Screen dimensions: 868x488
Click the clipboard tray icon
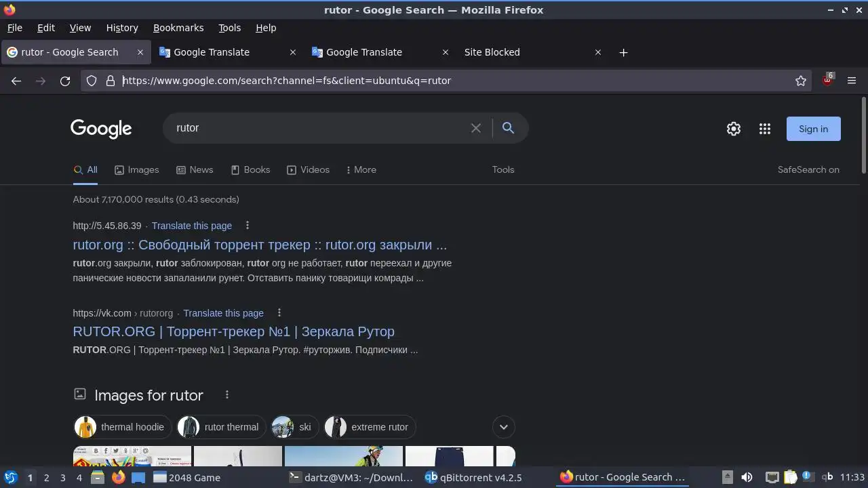790,478
